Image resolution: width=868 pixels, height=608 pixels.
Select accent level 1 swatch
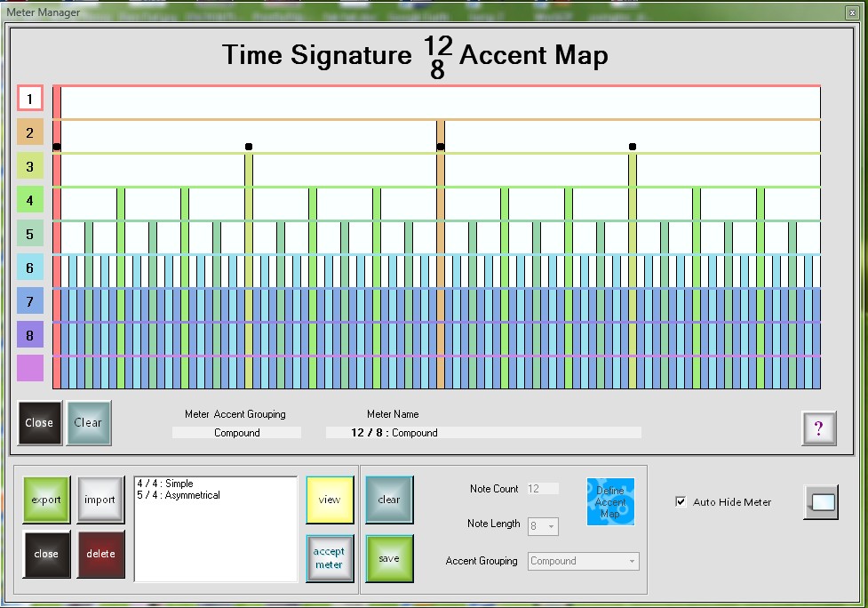[x=30, y=99]
